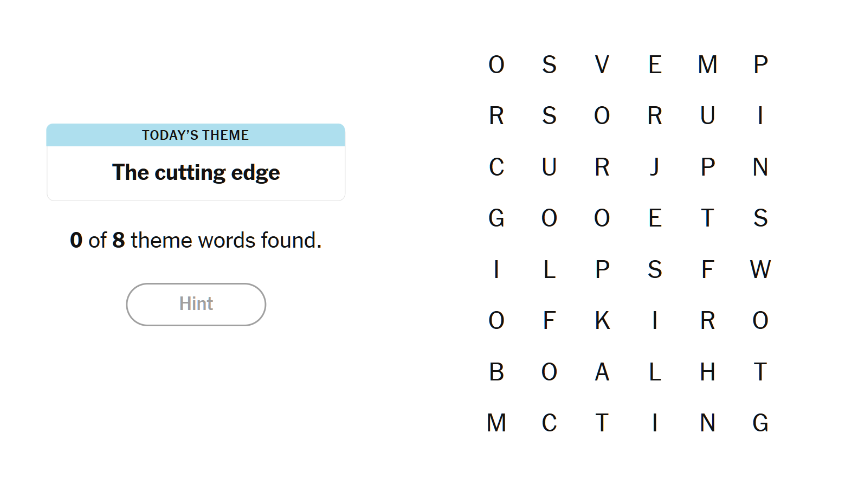
Task: Tap the letter J tile
Action: coord(655,167)
